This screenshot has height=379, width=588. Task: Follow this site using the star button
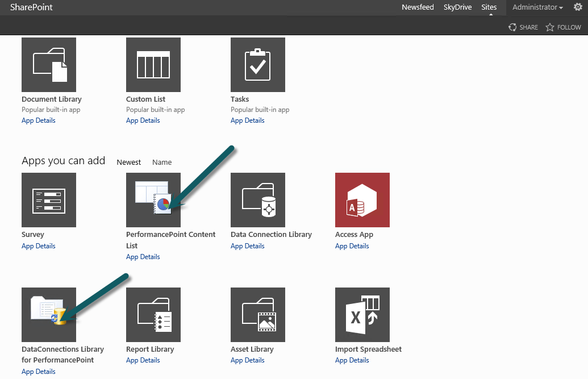[563, 27]
